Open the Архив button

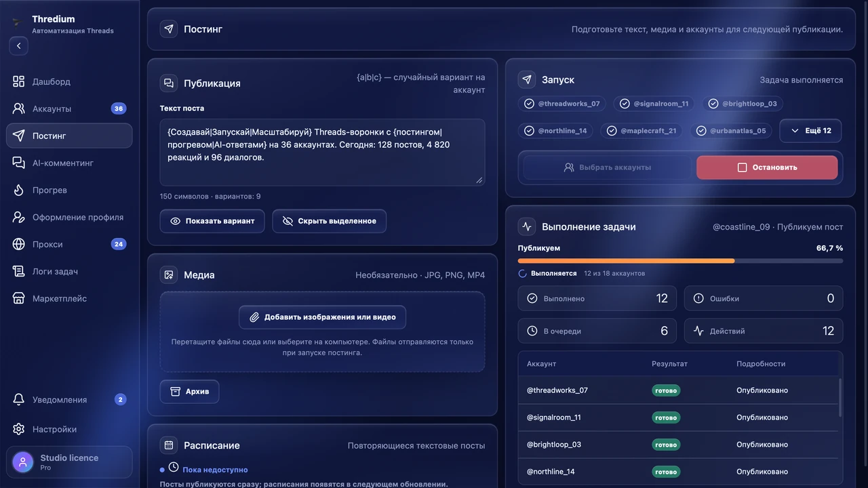pyautogui.click(x=189, y=392)
